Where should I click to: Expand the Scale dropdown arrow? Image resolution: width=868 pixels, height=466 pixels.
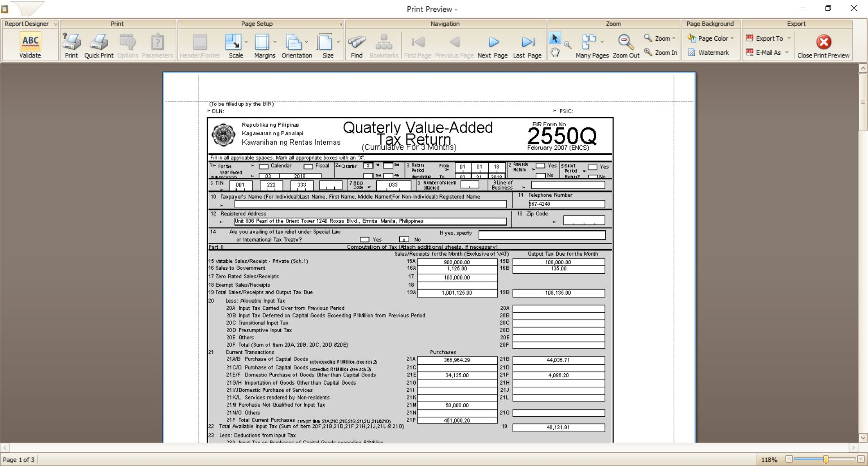click(246, 42)
